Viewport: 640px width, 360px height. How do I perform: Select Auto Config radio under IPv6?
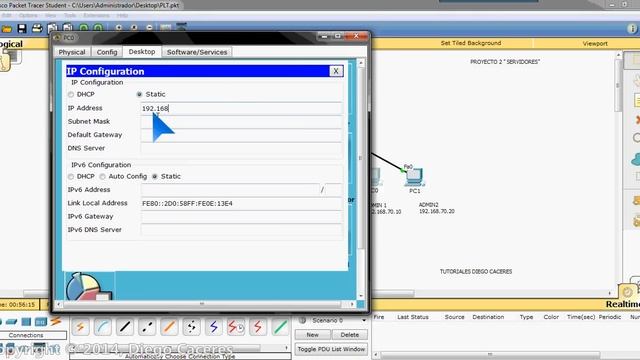tap(102, 176)
